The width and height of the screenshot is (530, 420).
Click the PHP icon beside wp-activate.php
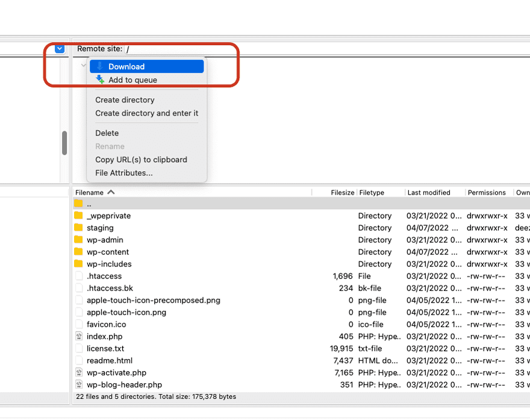79,372
